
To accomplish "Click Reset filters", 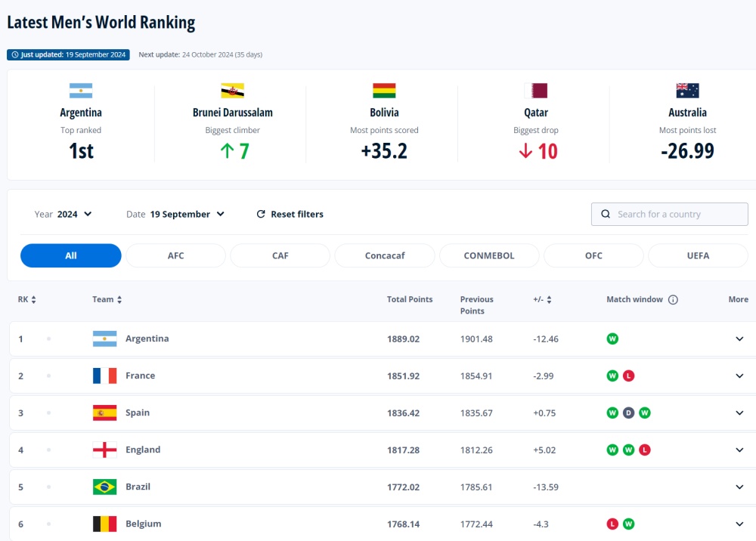I will [x=290, y=214].
